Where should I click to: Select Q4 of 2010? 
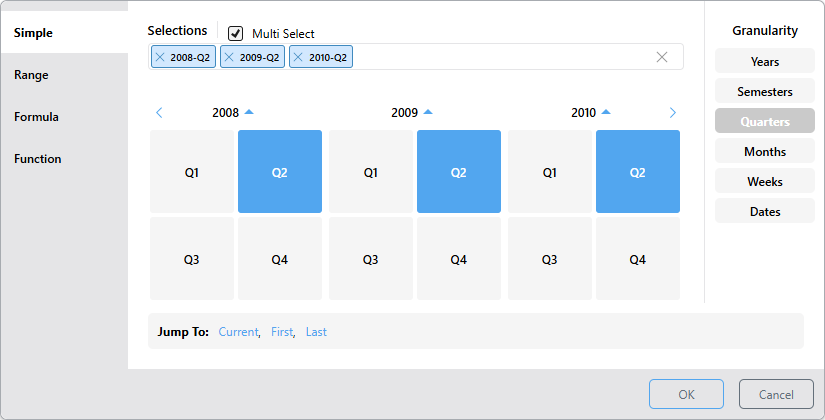coord(637,259)
